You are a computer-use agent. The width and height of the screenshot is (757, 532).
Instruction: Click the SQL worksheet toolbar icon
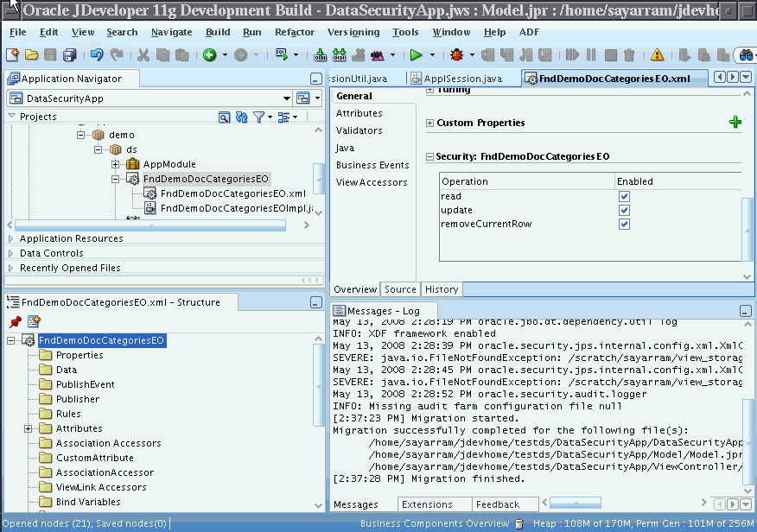click(282, 54)
